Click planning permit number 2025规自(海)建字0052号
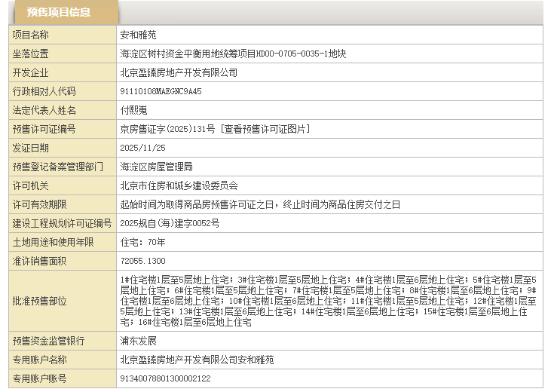 pos(170,223)
